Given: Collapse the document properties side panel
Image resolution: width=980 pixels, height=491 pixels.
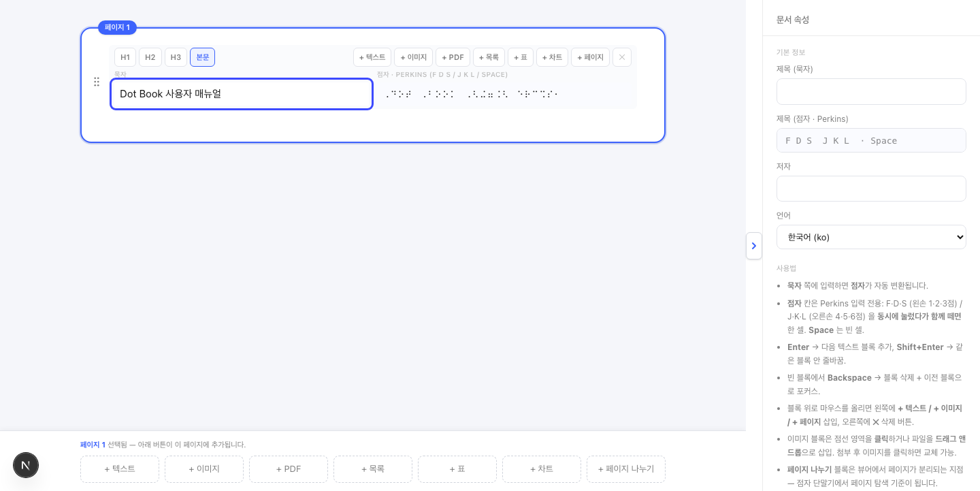Looking at the screenshot, I should [x=754, y=246].
